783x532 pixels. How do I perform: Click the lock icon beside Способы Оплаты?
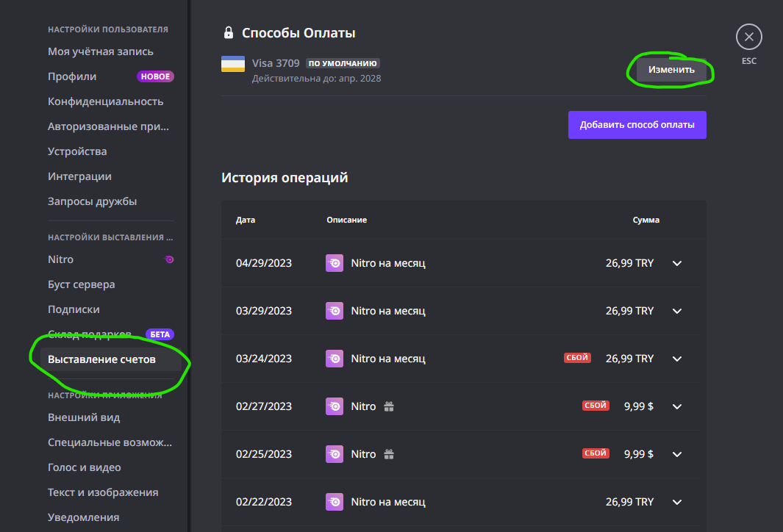click(x=228, y=33)
